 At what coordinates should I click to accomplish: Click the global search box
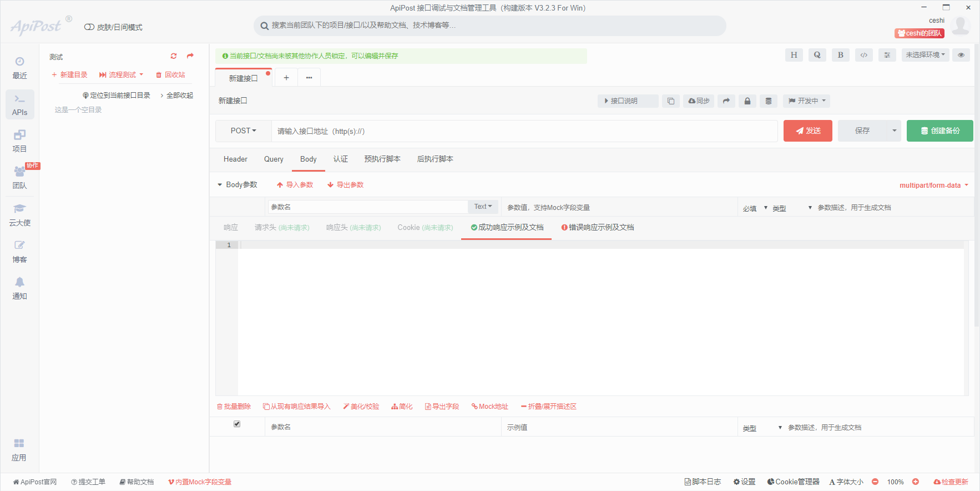(x=490, y=26)
